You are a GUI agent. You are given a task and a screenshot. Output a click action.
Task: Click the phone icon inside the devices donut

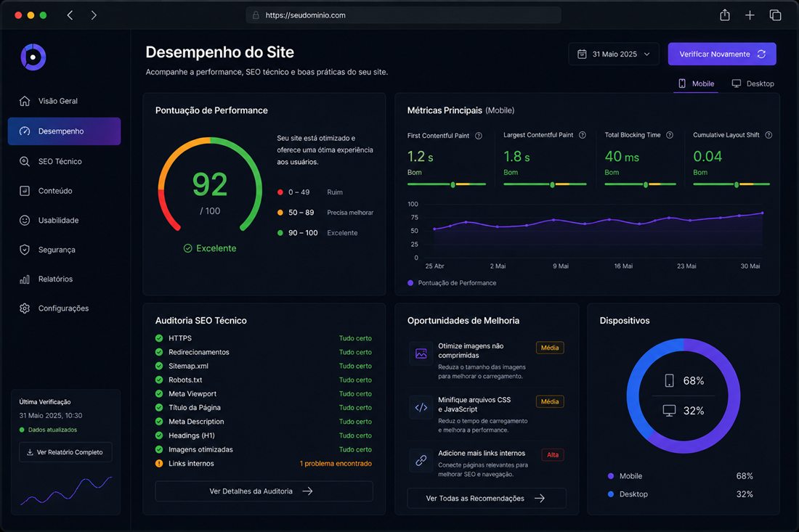point(670,381)
